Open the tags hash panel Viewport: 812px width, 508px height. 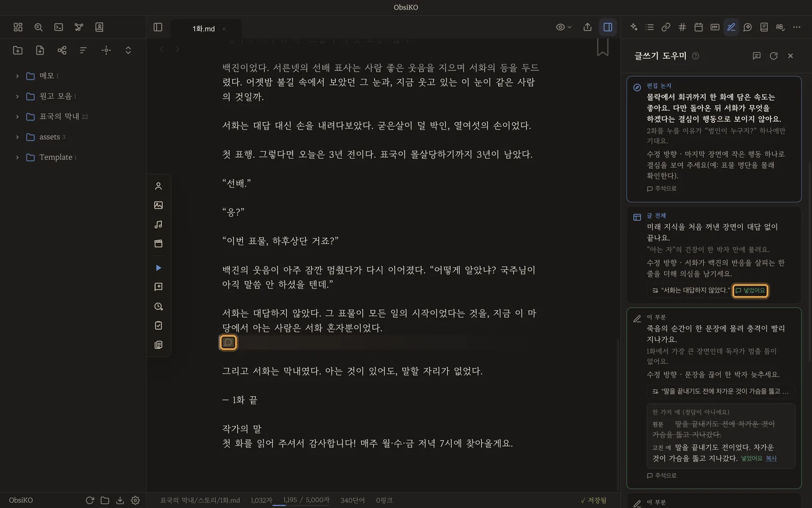click(682, 27)
